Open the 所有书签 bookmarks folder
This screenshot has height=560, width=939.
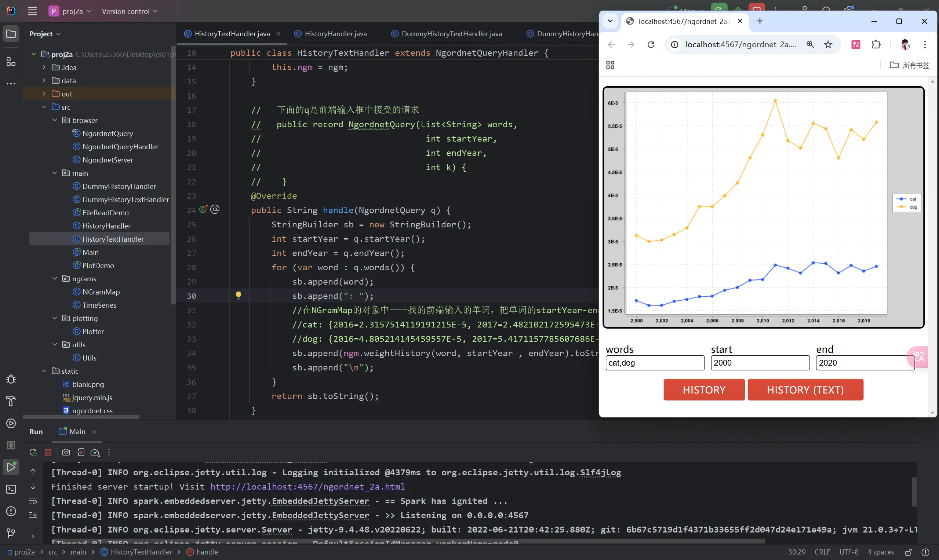pyautogui.click(x=910, y=65)
